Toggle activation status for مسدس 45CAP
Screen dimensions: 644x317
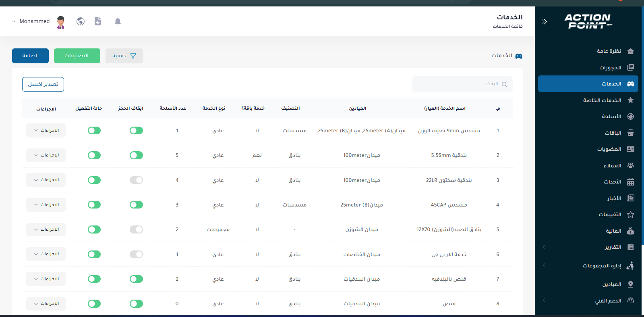click(x=94, y=205)
